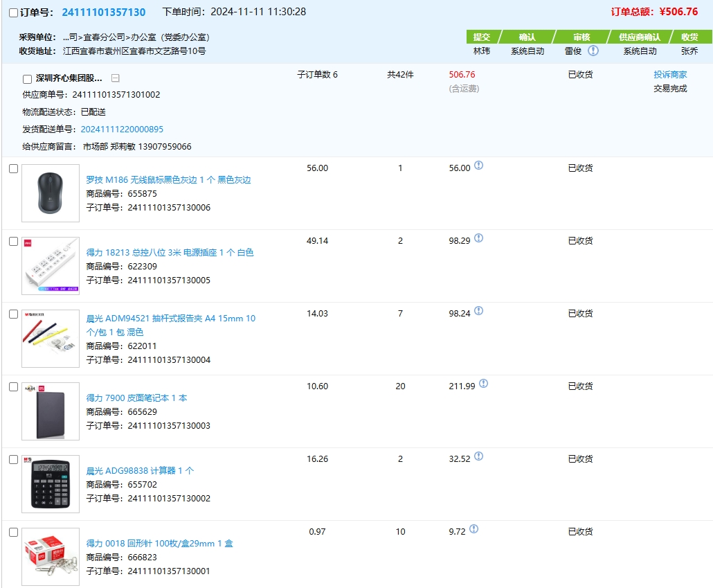Open 得力 0018 回形针 product link
713x588 pixels.
coord(160,544)
